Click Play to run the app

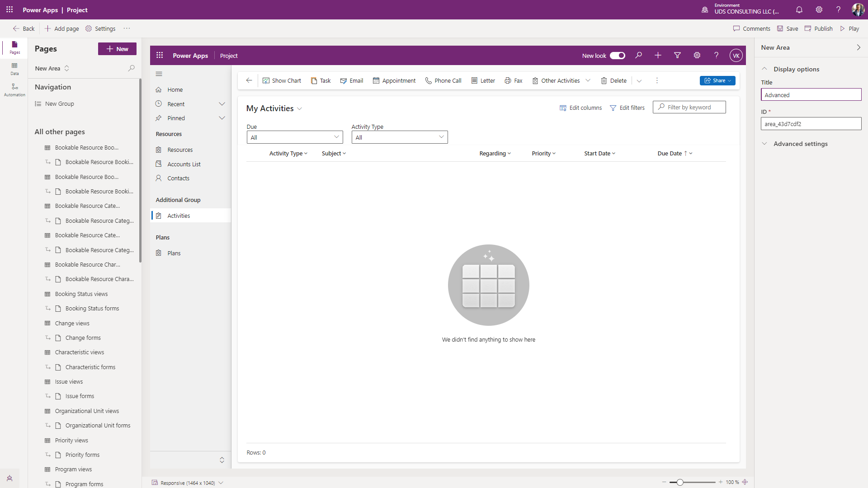point(849,28)
